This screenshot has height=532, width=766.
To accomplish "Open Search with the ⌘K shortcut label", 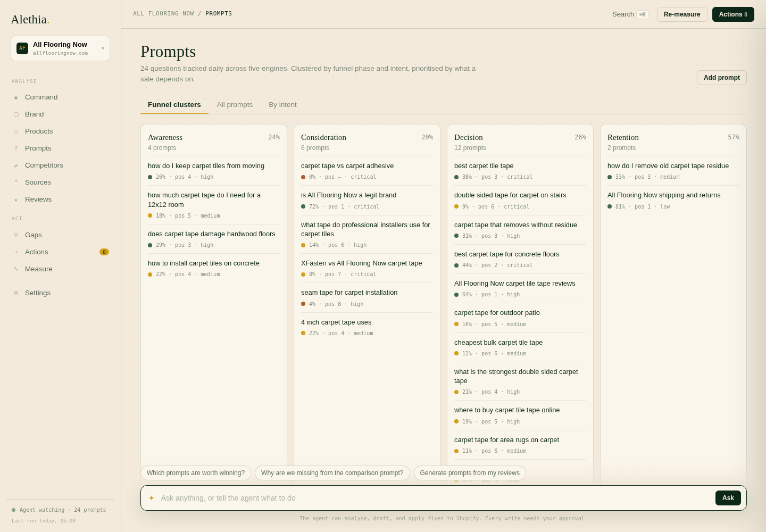I will pos(630,14).
